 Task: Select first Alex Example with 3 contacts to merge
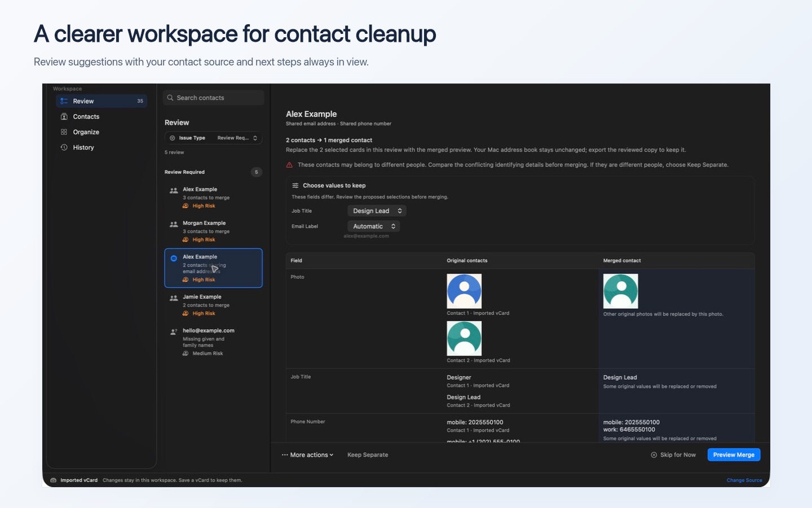pyautogui.click(x=213, y=198)
